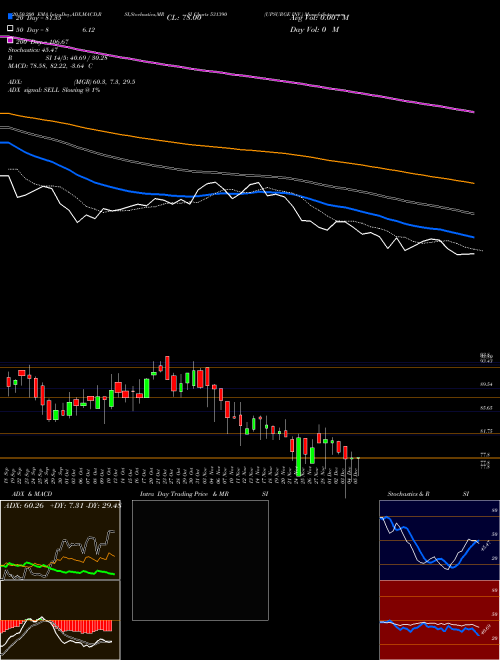Image resolution: width=500 pixels, height=660 pixels.
Task: Click the 'Stochastics: 43.47' readout
Action: (33, 50)
